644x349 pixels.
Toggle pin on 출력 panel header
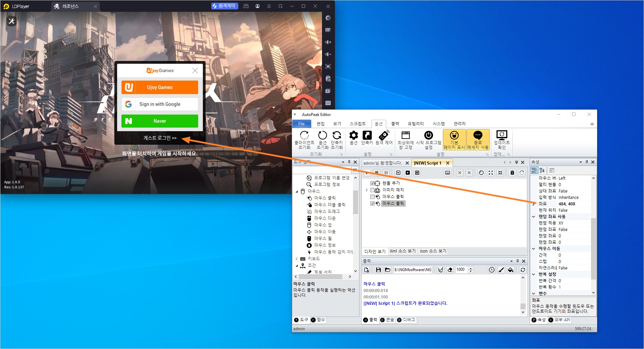click(517, 261)
